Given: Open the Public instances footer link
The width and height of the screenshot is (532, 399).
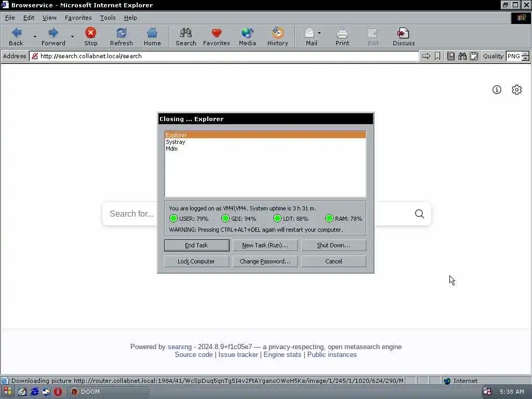Looking at the screenshot, I should pos(332,354).
